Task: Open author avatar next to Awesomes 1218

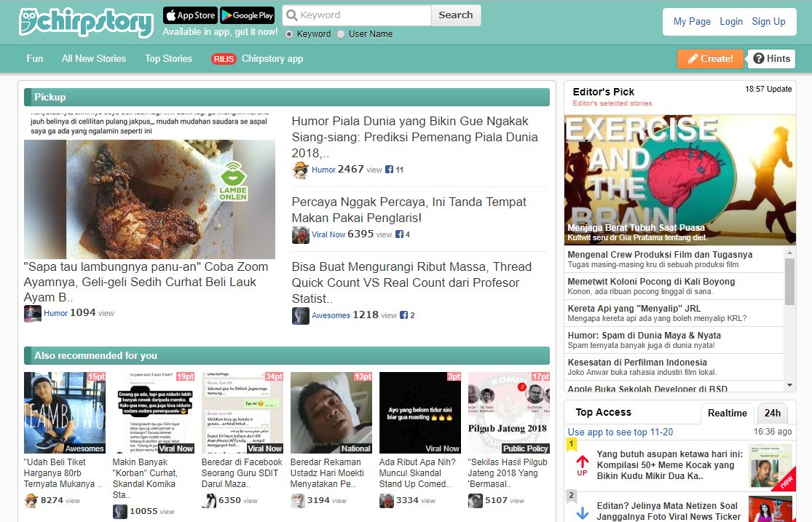Action: [x=300, y=316]
